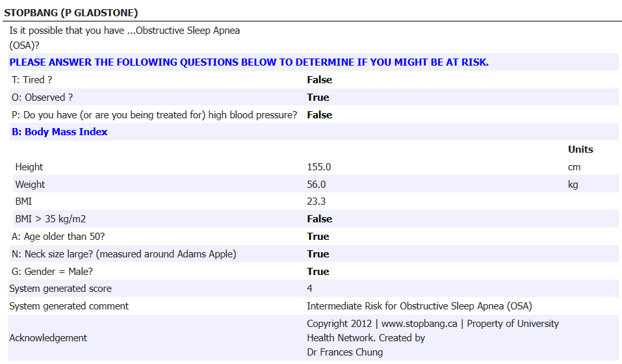
Task: Click the Height value 155.0
Action: coord(318,167)
